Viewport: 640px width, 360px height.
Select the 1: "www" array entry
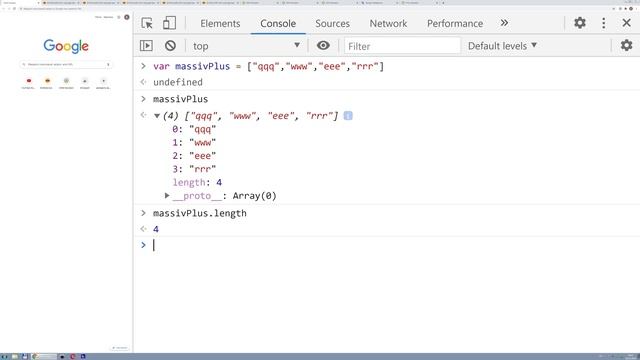[x=194, y=142]
